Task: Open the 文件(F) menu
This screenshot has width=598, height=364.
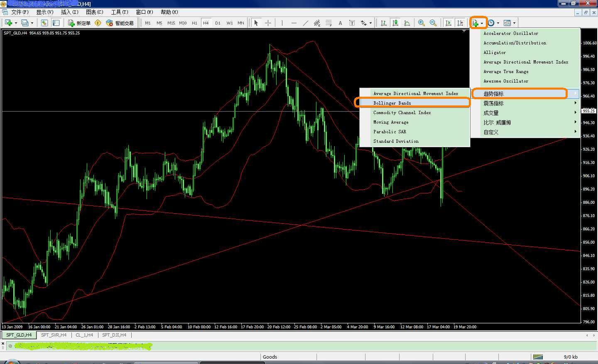Action: [20, 12]
